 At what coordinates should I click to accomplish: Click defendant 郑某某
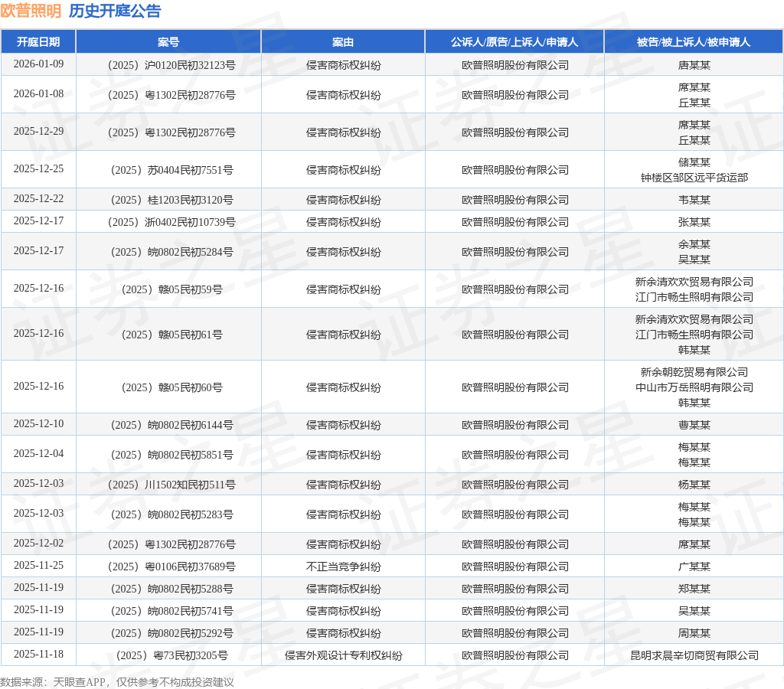694,589
